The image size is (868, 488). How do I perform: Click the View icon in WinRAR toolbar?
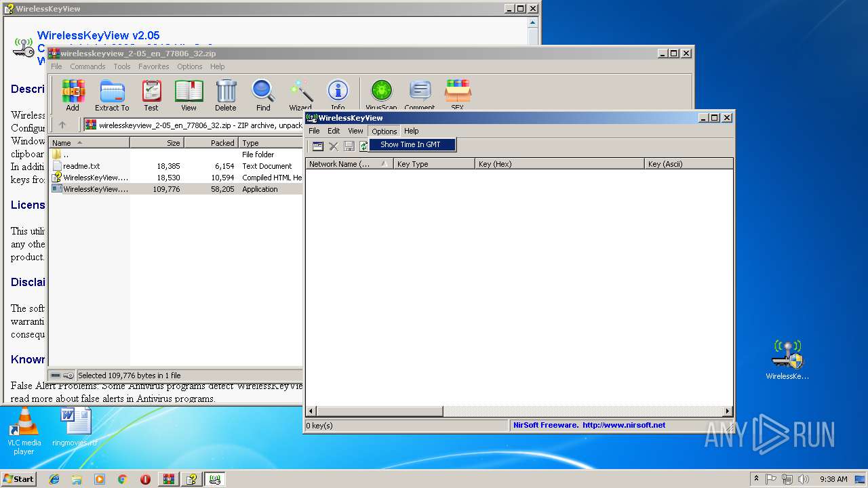189,95
